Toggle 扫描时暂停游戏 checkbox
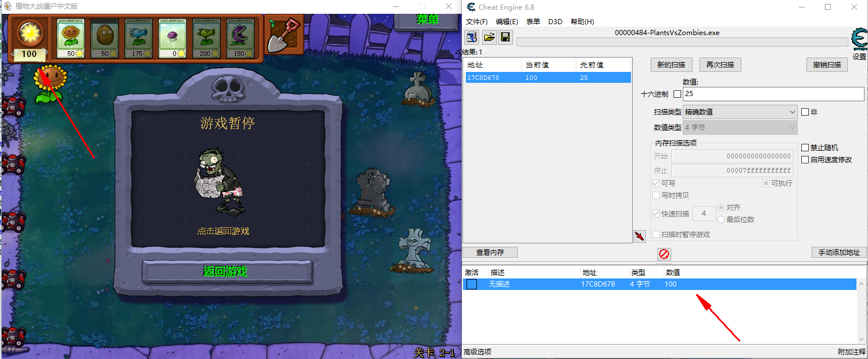Viewport: 868px width, 359px height. pos(656,234)
